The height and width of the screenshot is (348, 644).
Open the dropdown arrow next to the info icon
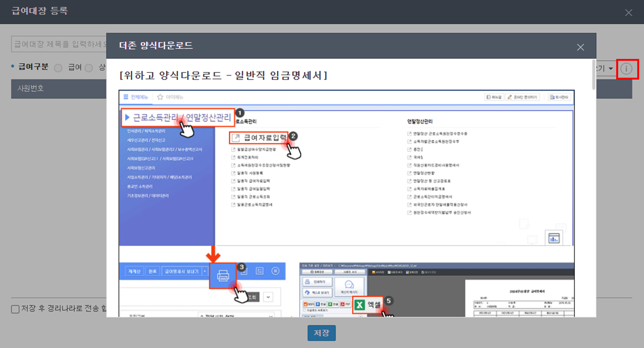[611, 69]
